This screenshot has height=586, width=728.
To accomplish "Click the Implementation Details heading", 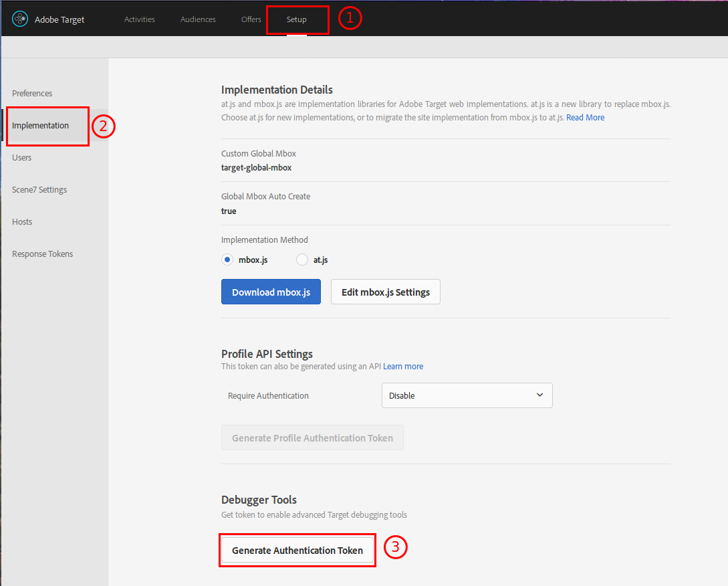I will pyautogui.click(x=277, y=90).
